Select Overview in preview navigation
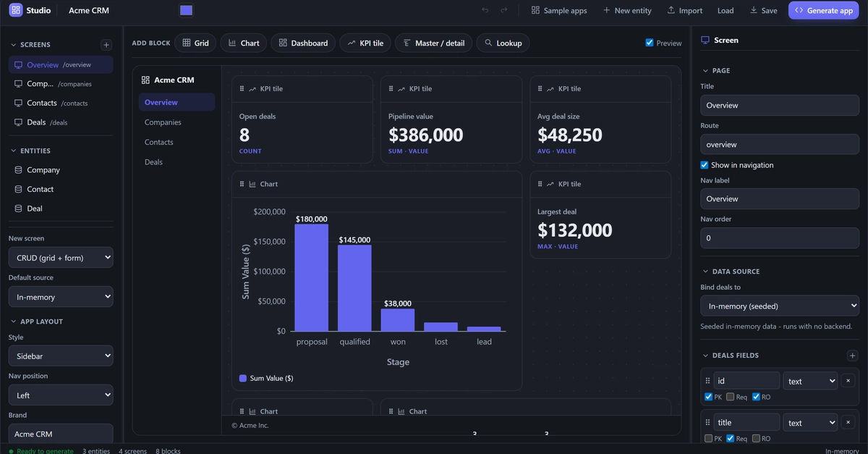 [x=176, y=102]
